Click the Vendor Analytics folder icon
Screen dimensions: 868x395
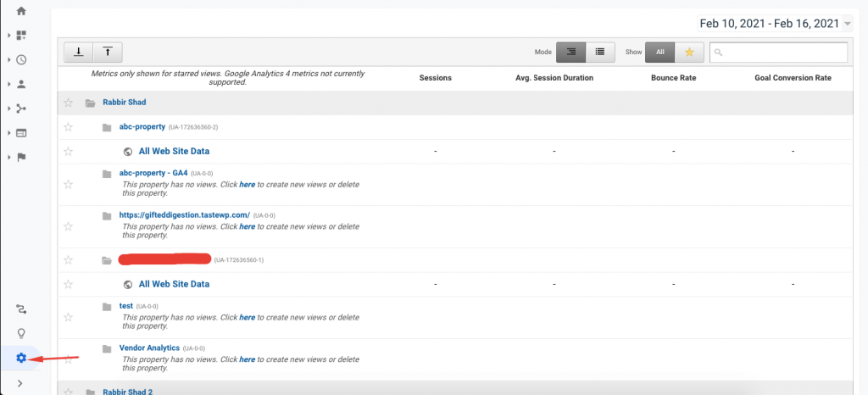pos(107,348)
